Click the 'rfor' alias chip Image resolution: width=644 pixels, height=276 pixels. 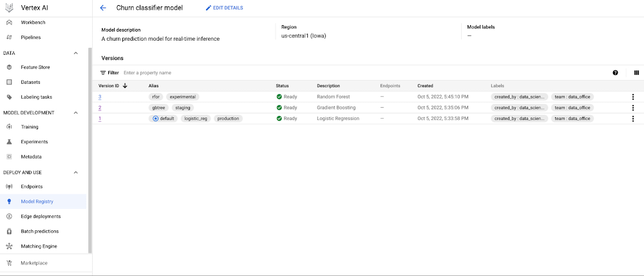(156, 97)
